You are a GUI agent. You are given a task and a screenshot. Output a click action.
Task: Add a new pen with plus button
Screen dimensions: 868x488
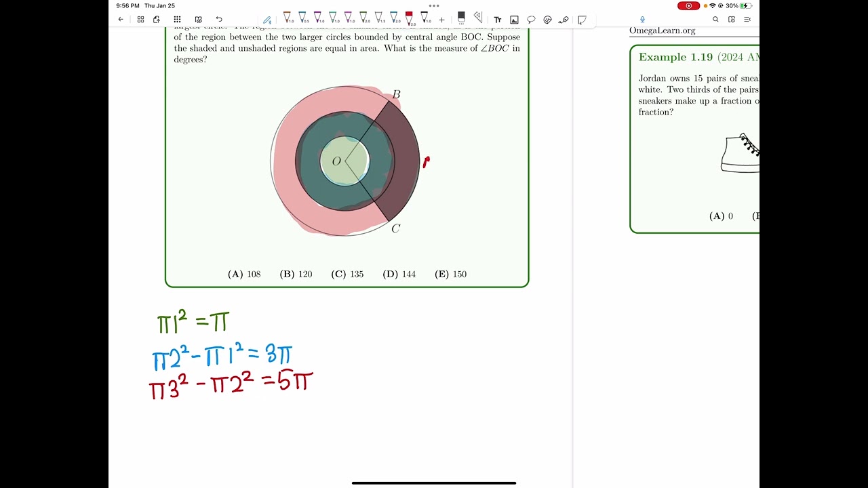point(441,20)
